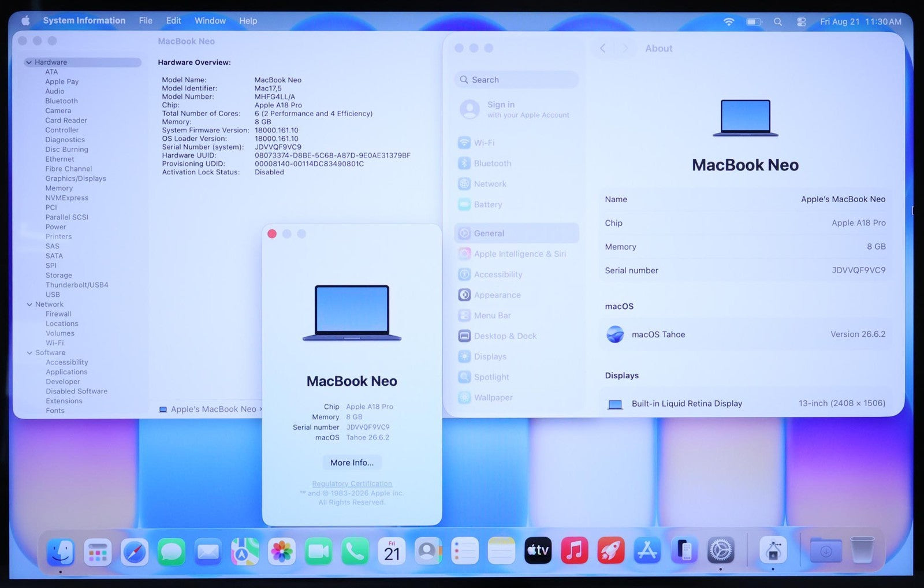Open the Mail app in the Dock
The width and height of the screenshot is (924, 588).
208,552
